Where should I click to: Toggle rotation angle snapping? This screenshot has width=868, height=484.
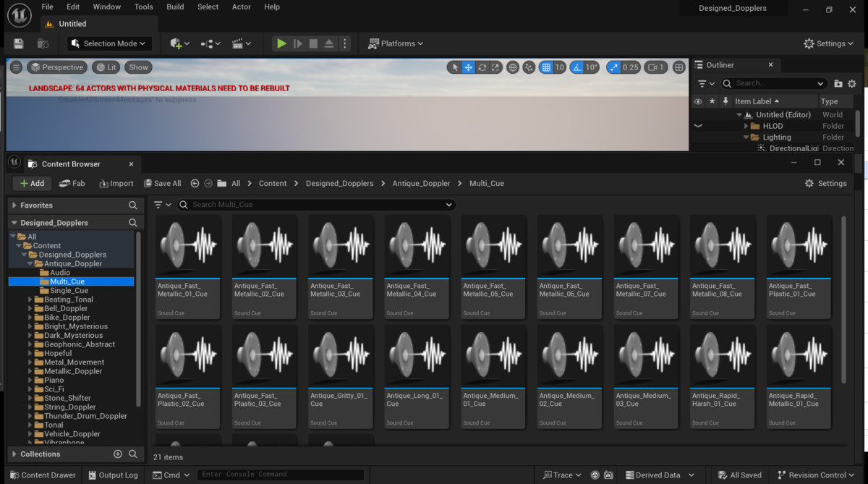tap(576, 67)
